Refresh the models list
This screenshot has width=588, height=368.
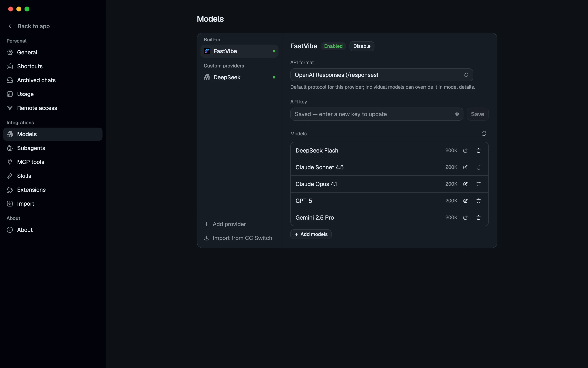coord(484,134)
